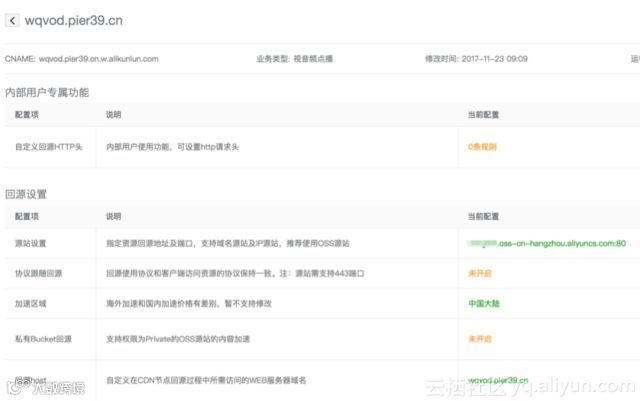This screenshot has height=401, width=640.
Task: Click the 私有Bucket回源 config item
Action: click(x=43, y=339)
